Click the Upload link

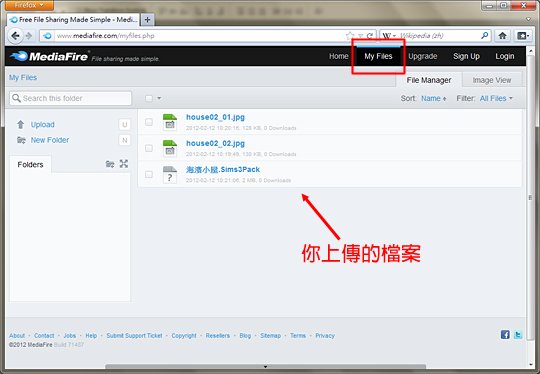pos(43,124)
